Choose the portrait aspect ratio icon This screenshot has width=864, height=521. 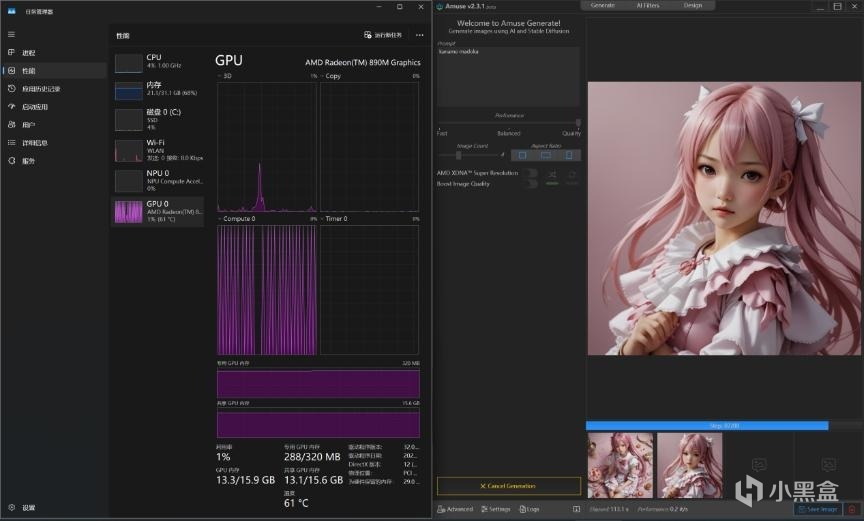tap(569, 155)
